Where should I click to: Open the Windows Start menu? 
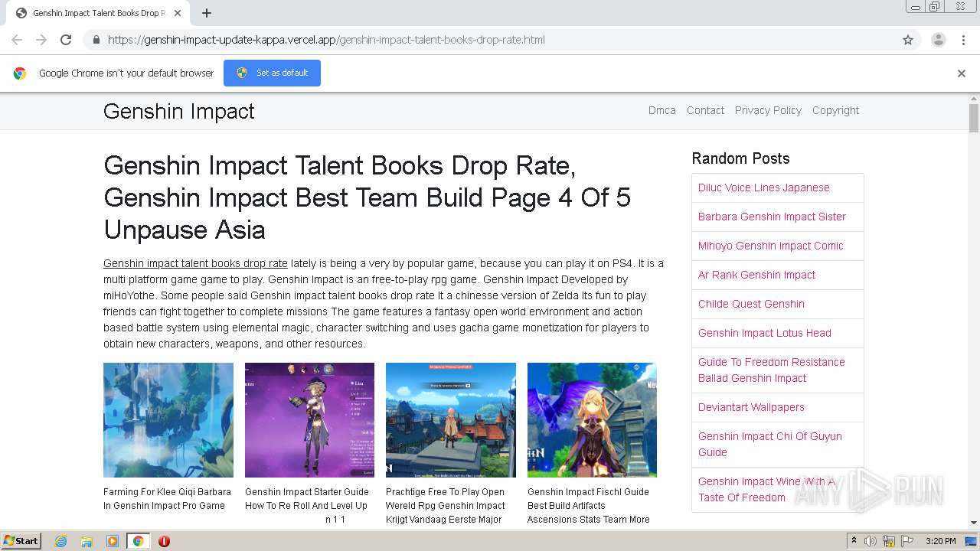click(21, 540)
